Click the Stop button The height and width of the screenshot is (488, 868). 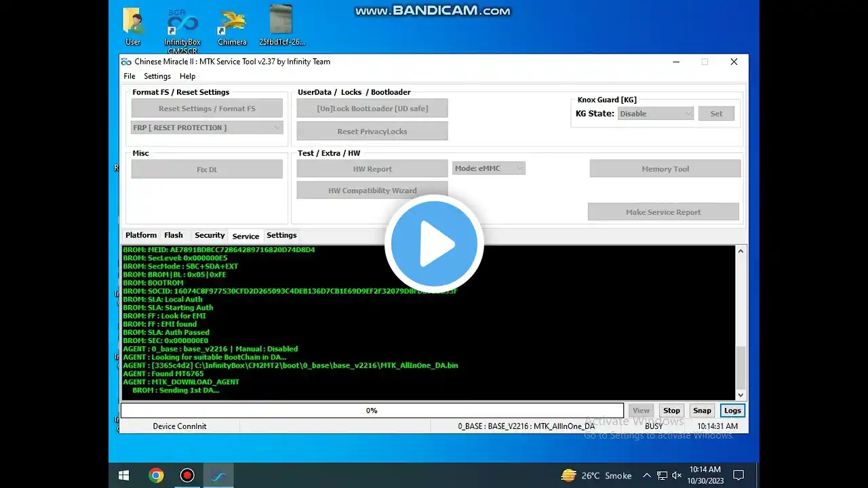click(x=671, y=410)
